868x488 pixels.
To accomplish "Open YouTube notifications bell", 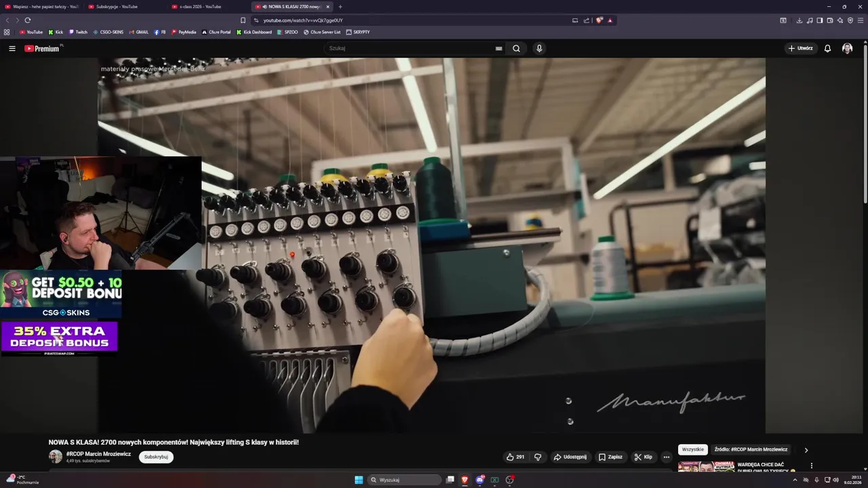I will [827, 48].
